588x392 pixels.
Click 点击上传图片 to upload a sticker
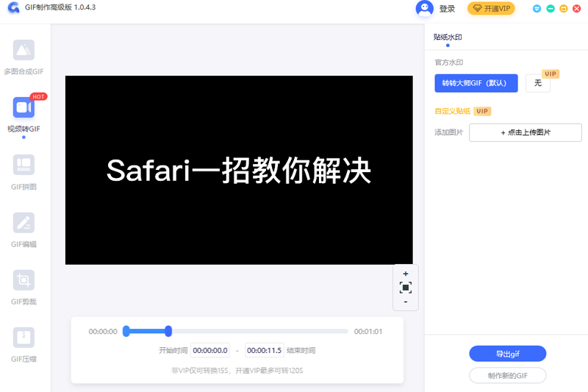click(526, 132)
